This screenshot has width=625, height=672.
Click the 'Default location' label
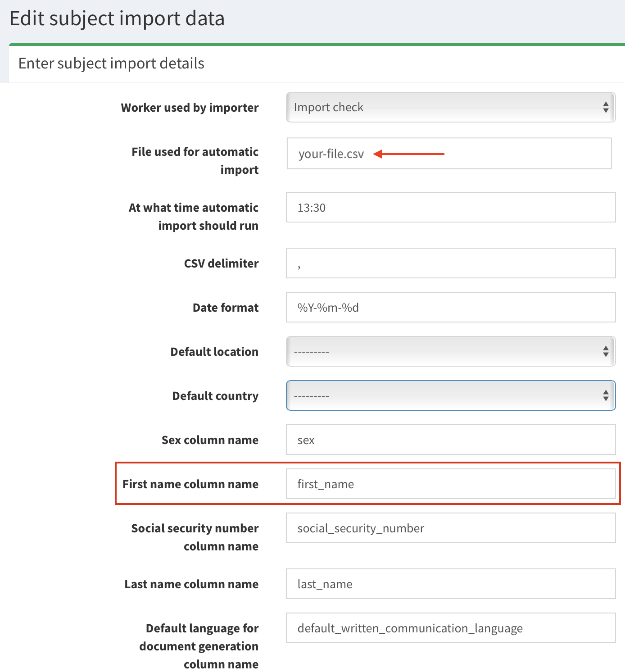[214, 352]
